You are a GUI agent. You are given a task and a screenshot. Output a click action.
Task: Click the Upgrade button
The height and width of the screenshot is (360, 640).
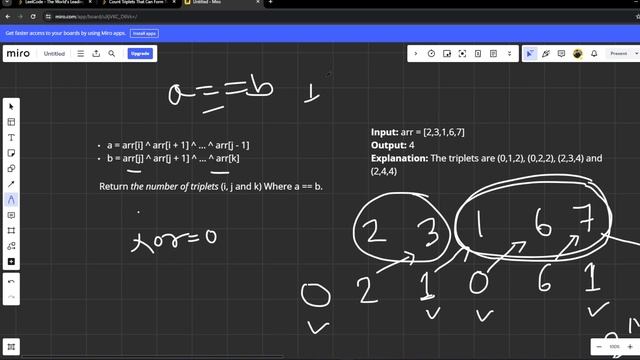140,53
